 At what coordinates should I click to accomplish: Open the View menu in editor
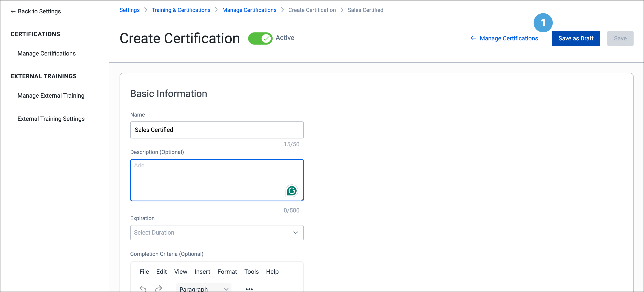tap(180, 272)
